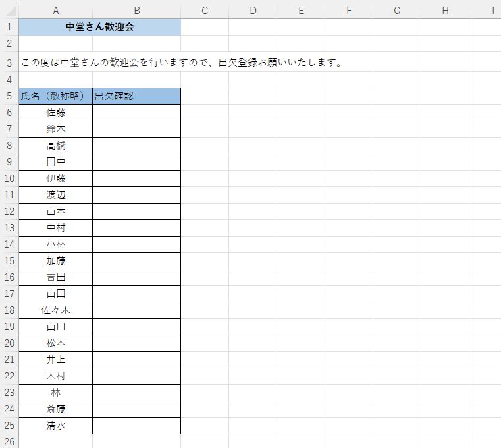Select the column B header

136,10
